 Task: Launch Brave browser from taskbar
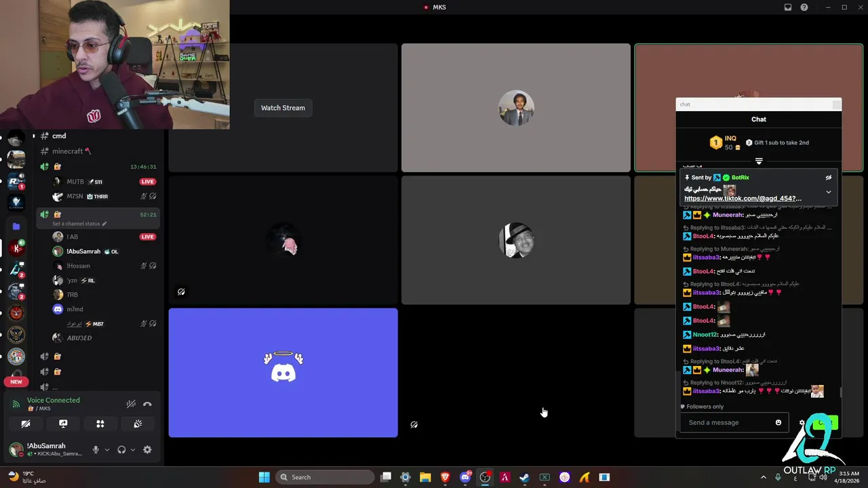[x=445, y=477]
